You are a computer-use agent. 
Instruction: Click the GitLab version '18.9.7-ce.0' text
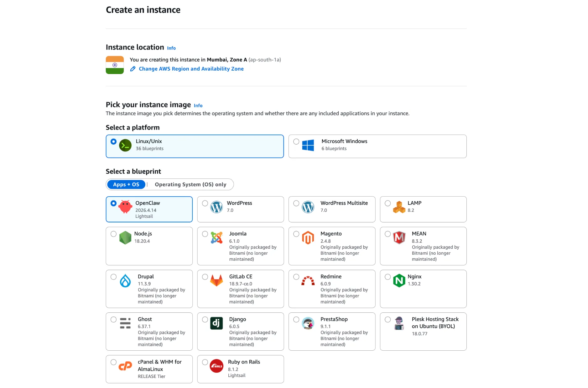241,284
